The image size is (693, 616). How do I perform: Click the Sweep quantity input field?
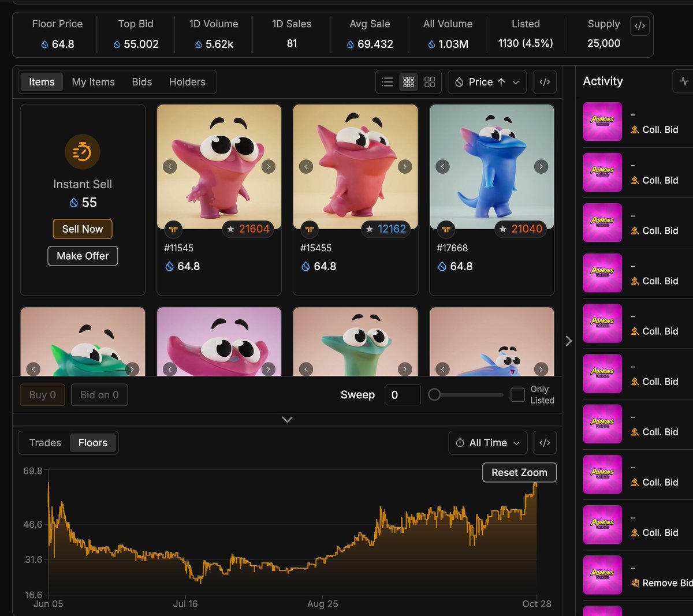pos(403,394)
